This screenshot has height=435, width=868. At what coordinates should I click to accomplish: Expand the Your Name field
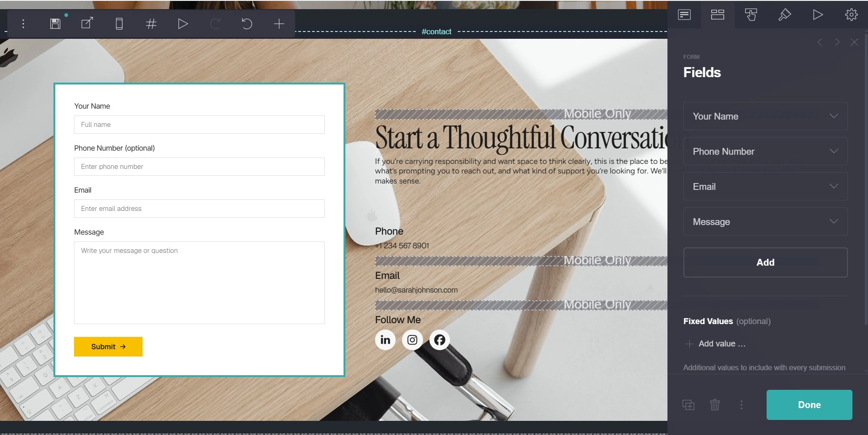pos(766,116)
